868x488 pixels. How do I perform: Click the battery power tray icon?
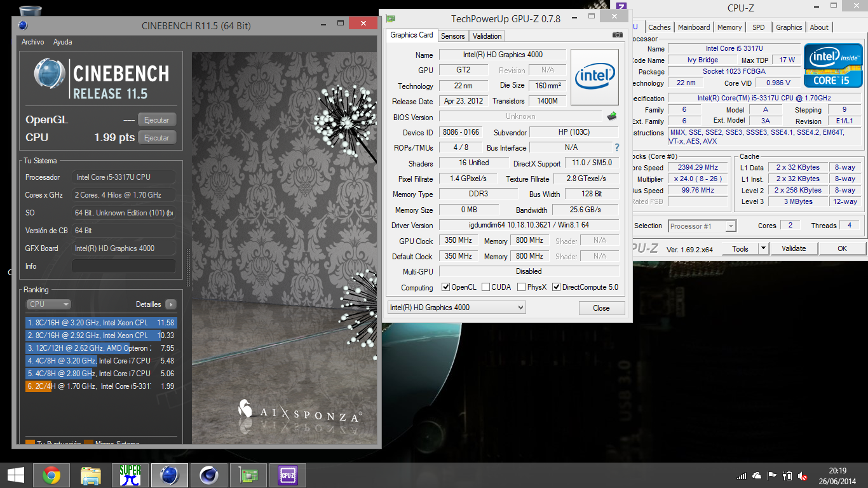(x=787, y=476)
